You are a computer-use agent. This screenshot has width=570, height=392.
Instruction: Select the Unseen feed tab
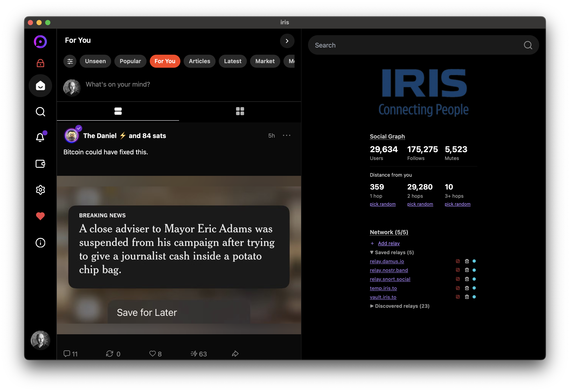(95, 61)
